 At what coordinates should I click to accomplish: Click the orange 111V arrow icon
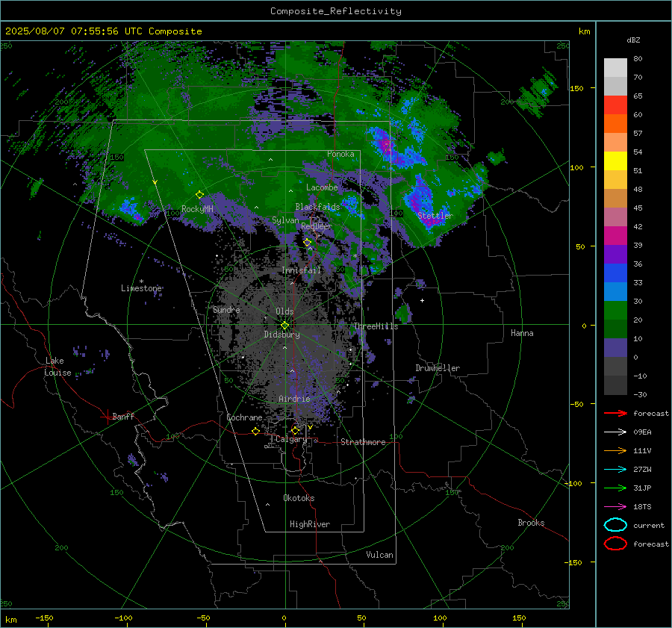[x=615, y=450]
